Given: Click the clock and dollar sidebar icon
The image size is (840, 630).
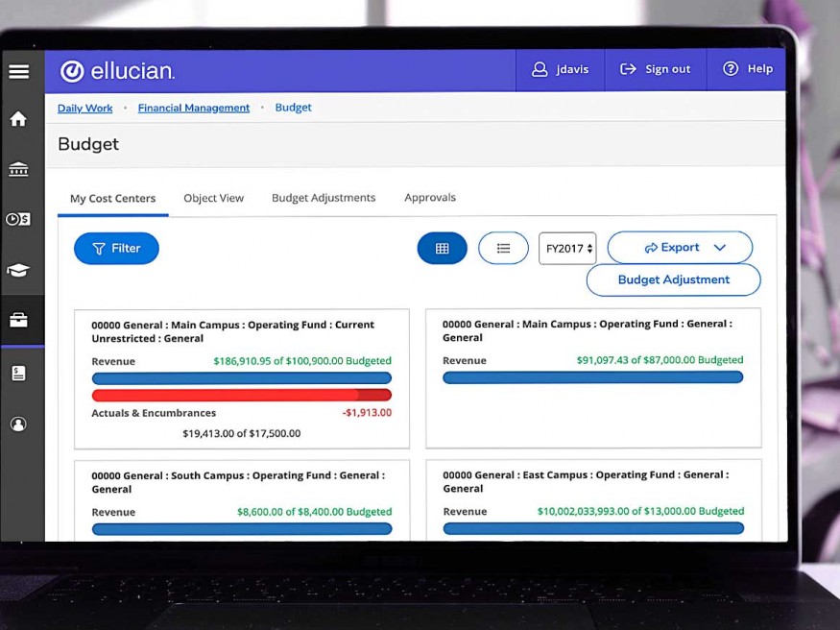Looking at the screenshot, I should coord(18,219).
